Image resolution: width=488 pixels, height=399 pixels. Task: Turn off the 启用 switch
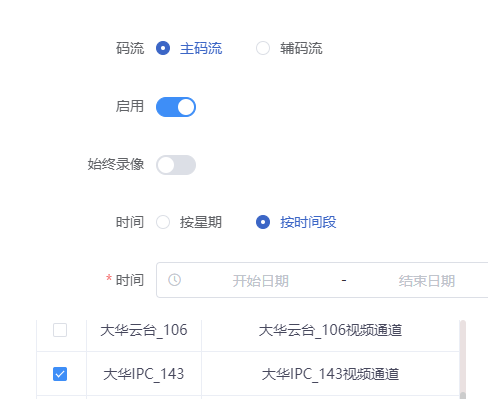pyautogui.click(x=176, y=107)
